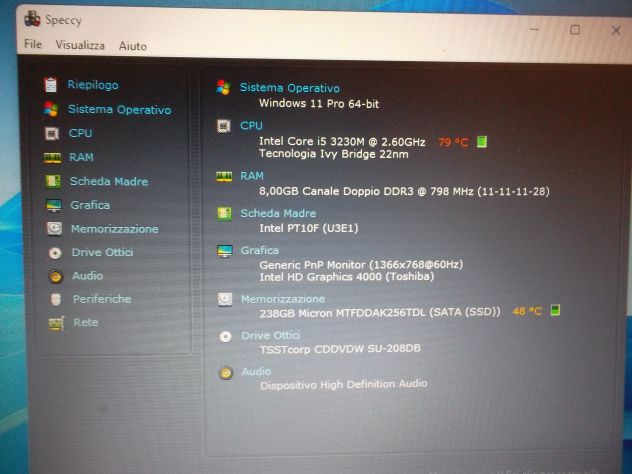This screenshot has height=474, width=632.
Task: Click 'TSSTcorp CDDVDW SU-208DB' text
Action: pyautogui.click(x=340, y=349)
